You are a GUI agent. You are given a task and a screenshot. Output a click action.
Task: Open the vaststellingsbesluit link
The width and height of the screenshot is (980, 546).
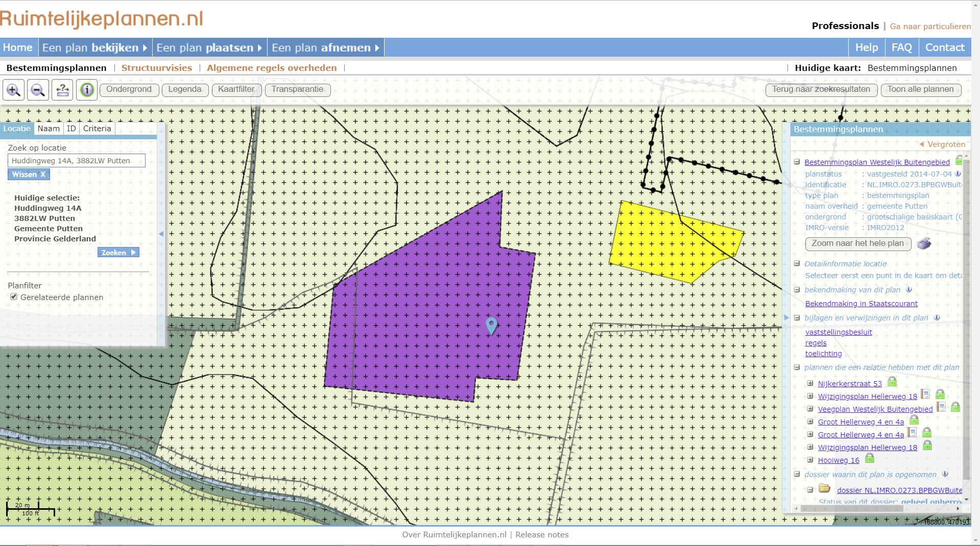coord(839,332)
